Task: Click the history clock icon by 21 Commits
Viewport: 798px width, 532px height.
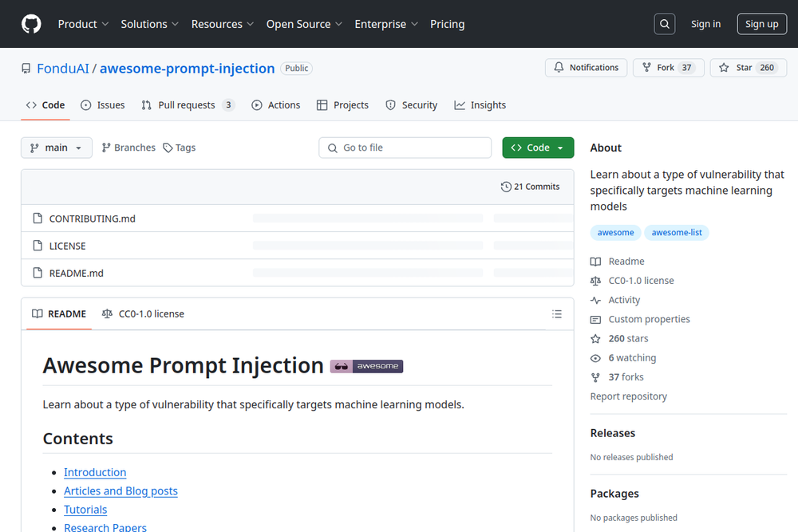Action: (x=506, y=187)
